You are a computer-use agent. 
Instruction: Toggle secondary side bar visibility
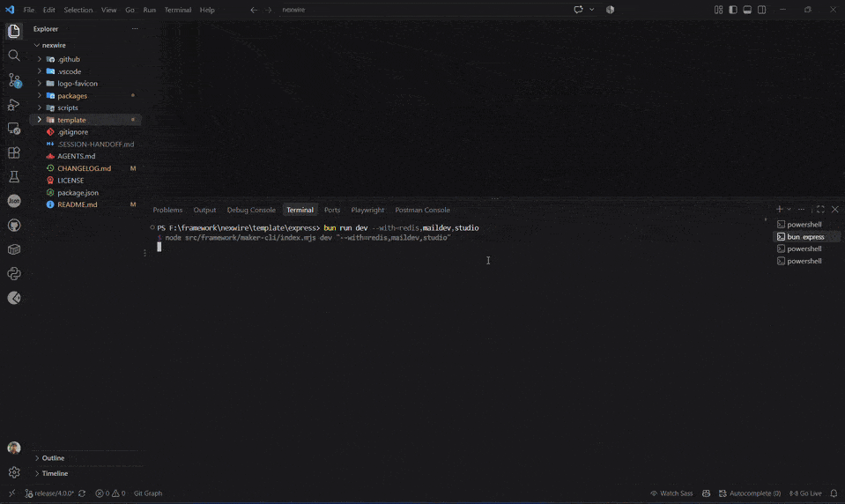[762, 10]
